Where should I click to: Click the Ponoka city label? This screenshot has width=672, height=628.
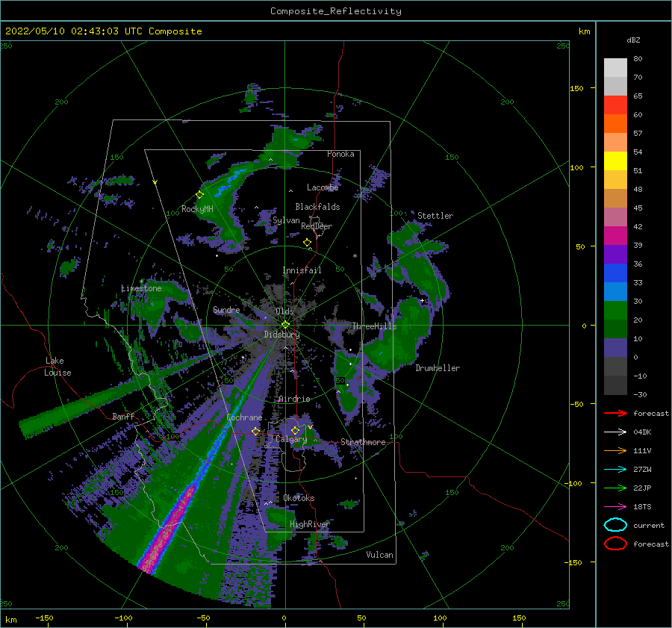340,154
